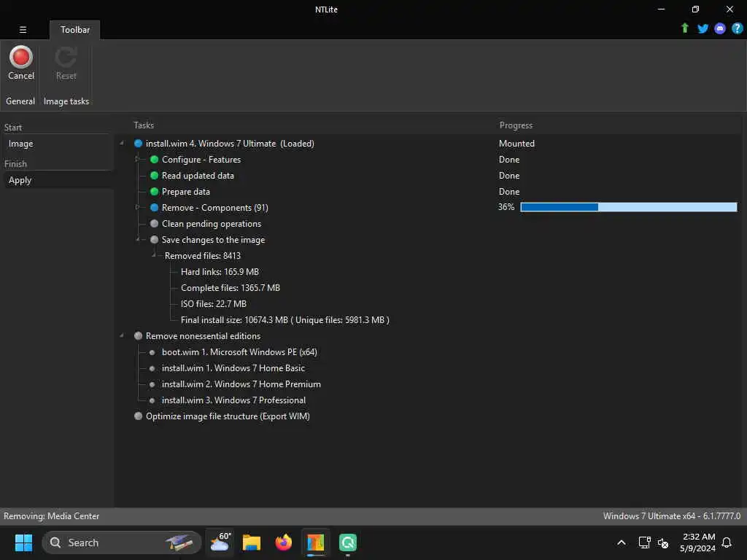Click the red Cancel button icon
747x560 pixels.
click(x=21, y=57)
